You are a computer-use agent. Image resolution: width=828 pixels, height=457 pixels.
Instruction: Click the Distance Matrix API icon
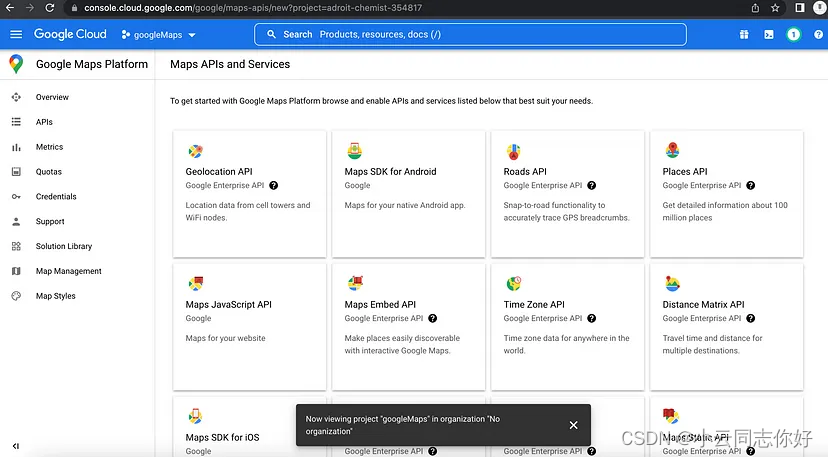[x=672, y=284]
